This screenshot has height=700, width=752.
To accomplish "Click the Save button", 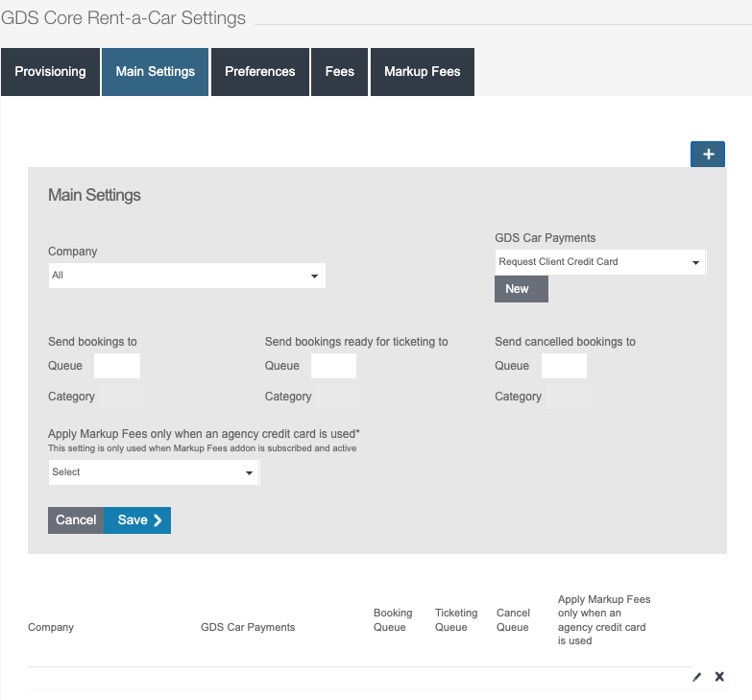I will point(137,520).
